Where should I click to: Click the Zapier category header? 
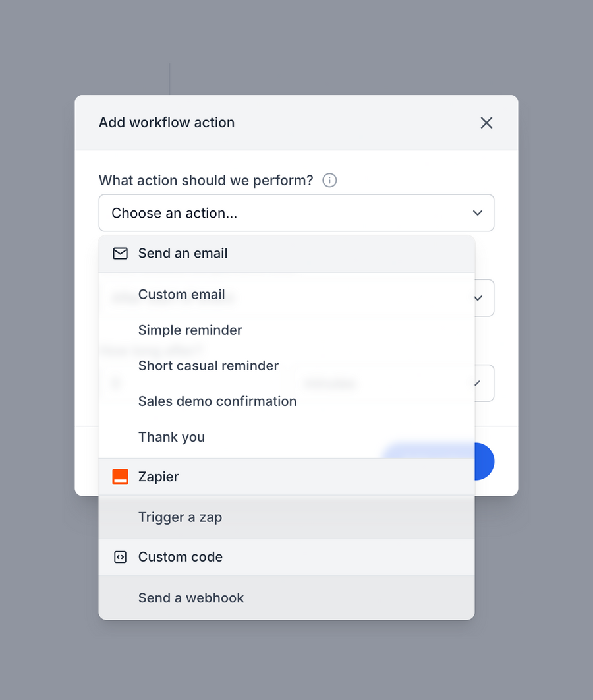[158, 477]
